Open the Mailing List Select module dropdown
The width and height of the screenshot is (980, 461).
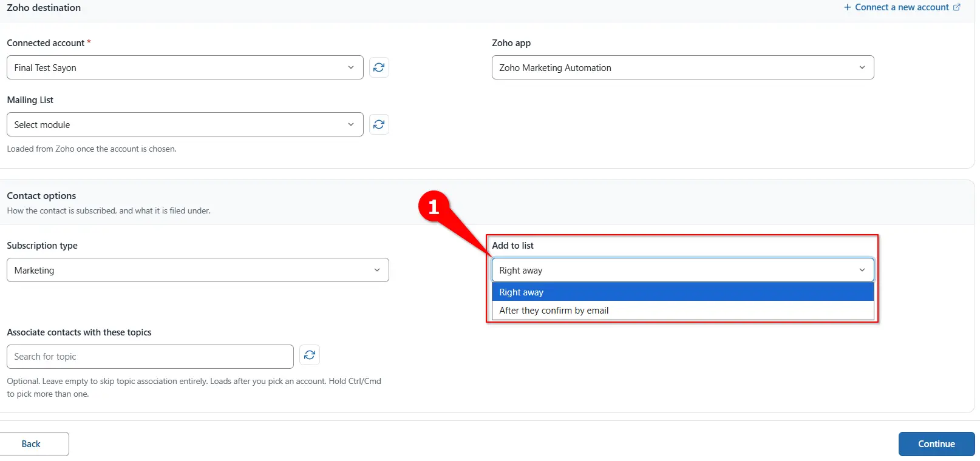coord(185,124)
